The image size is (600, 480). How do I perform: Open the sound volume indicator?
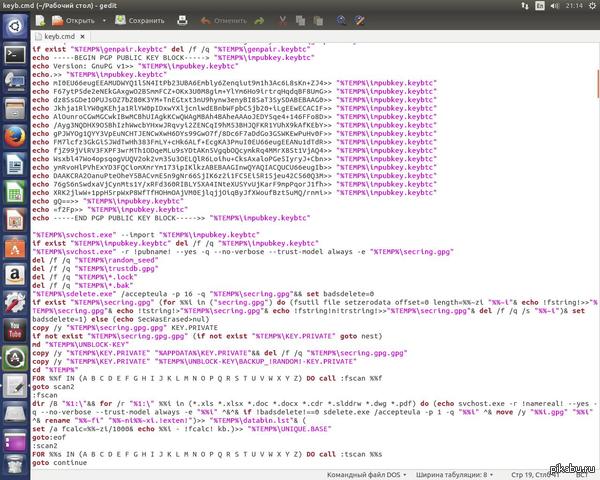(554, 6)
